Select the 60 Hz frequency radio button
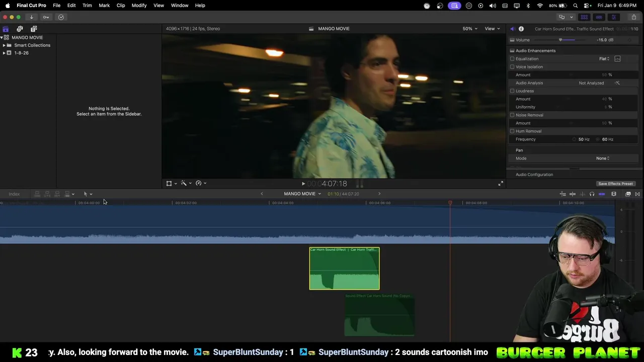The height and width of the screenshot is (362, 644). (598, 139)
